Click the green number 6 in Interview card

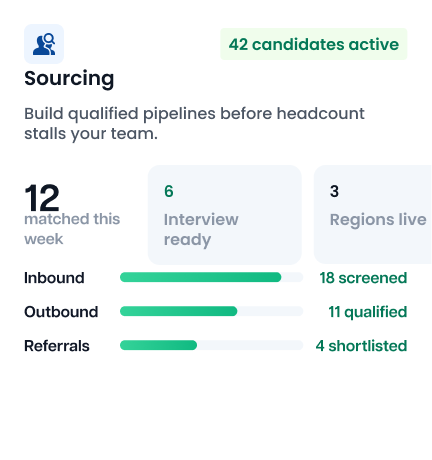(x=169, y=191)
